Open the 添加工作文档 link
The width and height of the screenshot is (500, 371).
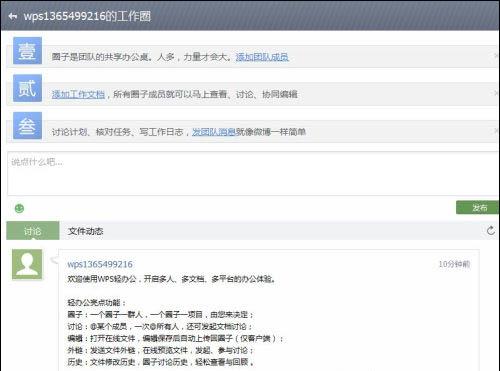coord(78,94)
